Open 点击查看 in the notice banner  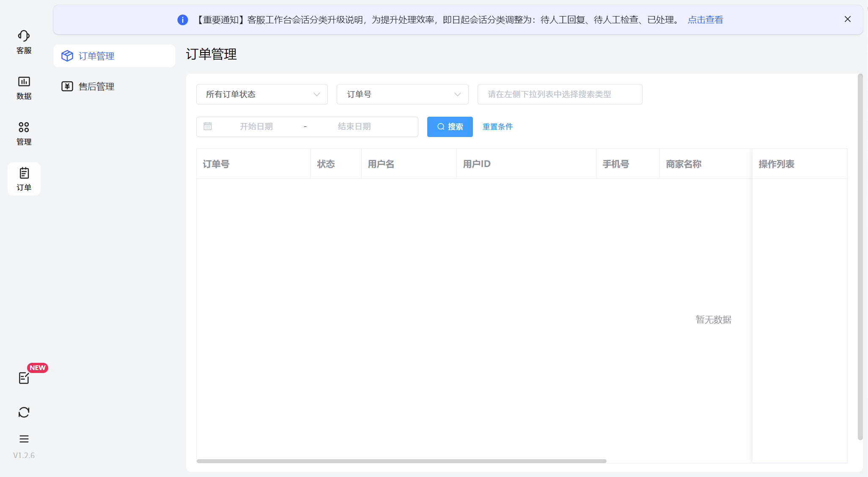pyautogui.click(x=705, y=19)
